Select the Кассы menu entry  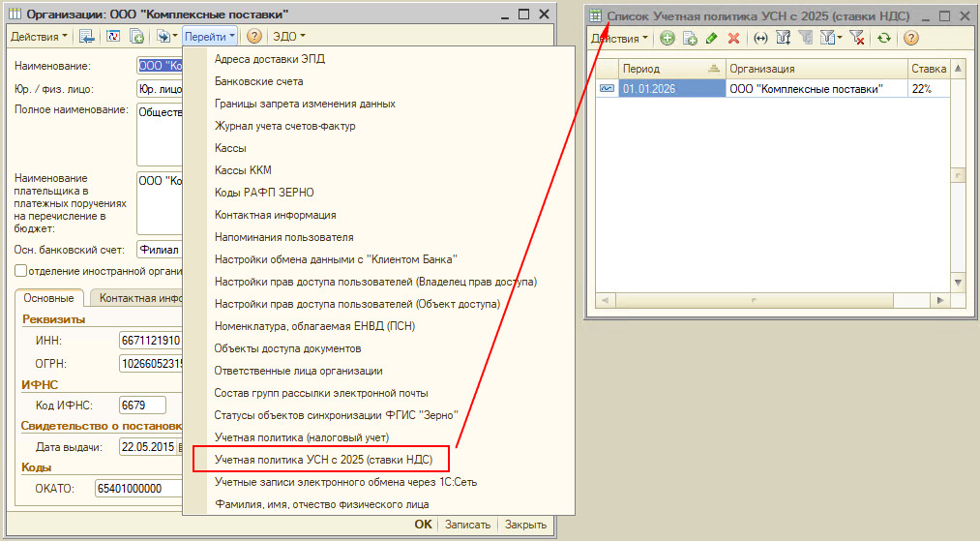pyautogui.click(x=230, y=148)
